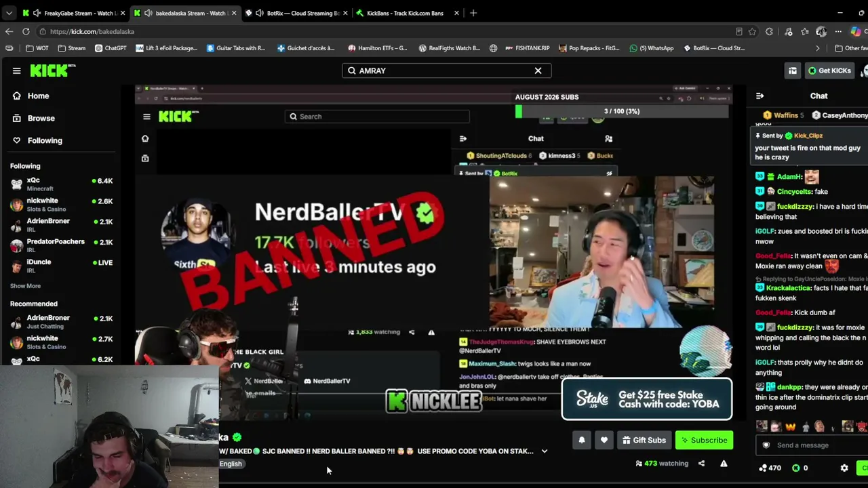868x488 pixels.
Task: Open Lift 3 eFoil Package bookmark
Action: (x=166, y=48)
